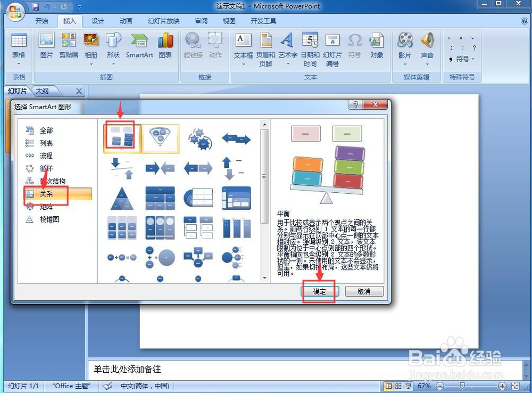
Task: Open the clip art tool
Action: (x=69, y=46)
